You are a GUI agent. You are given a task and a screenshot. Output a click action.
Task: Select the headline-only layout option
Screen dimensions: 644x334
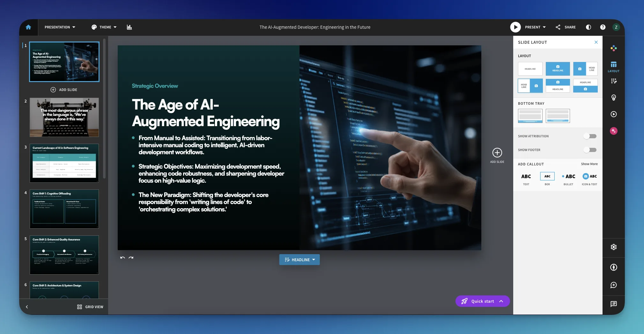click(530, 69)
